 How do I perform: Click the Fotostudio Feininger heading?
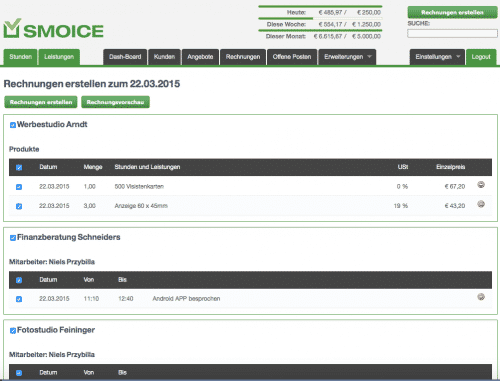[x=56, y=330]
